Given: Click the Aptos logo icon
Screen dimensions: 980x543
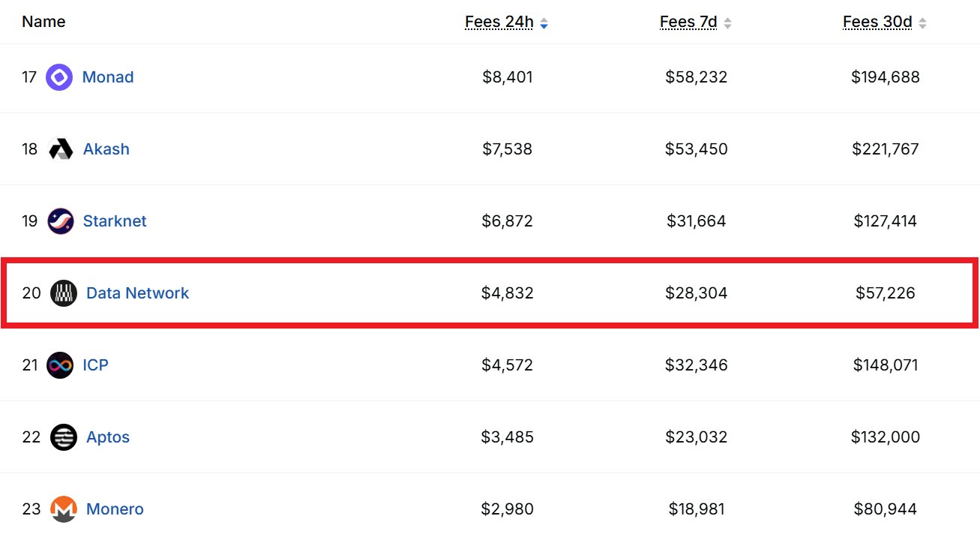Looking at the screenshot, I should pyautogui.click(x=64, y=437).
